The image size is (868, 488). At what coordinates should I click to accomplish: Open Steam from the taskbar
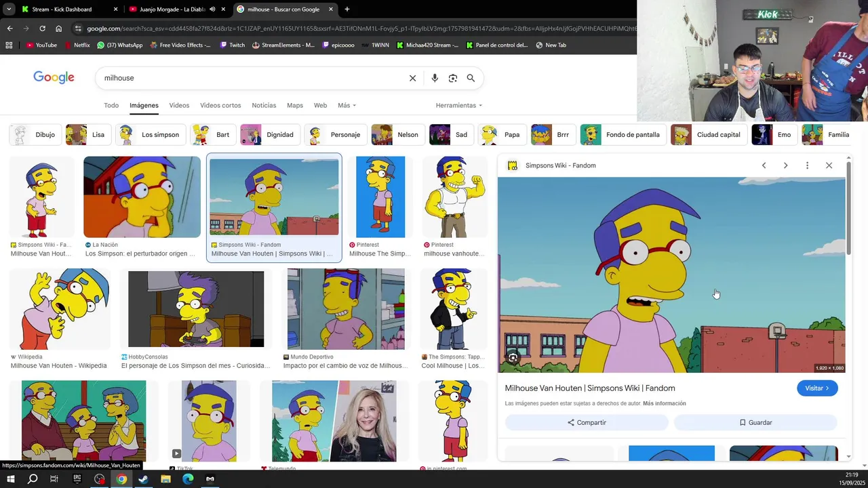coord(143,479)
